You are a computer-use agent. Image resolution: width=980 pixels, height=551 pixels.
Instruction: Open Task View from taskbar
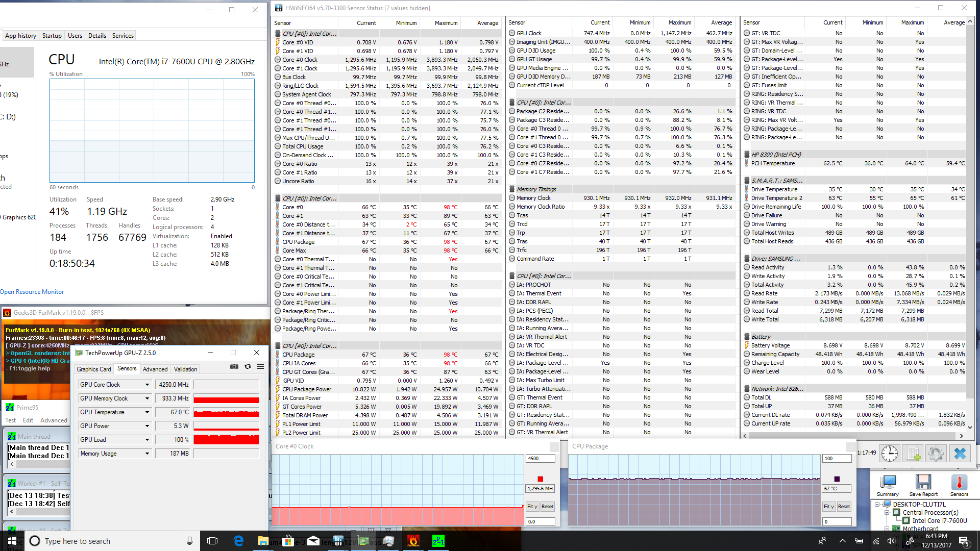pyautogui.click(x=212, y=541)
